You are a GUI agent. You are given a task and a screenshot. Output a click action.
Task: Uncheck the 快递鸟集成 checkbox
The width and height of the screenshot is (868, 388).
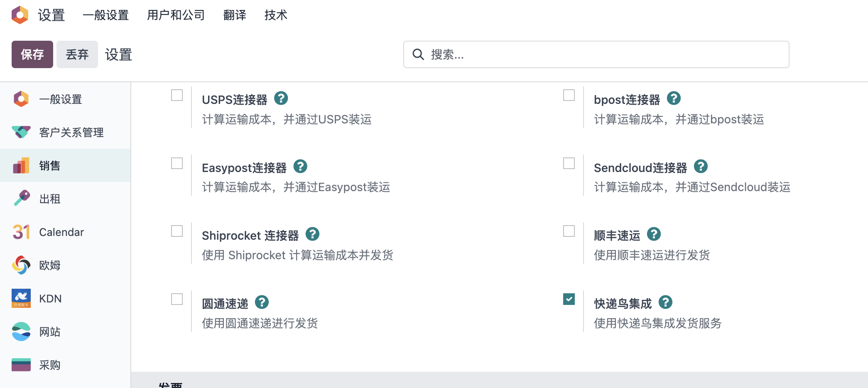(x=569, y=299)
